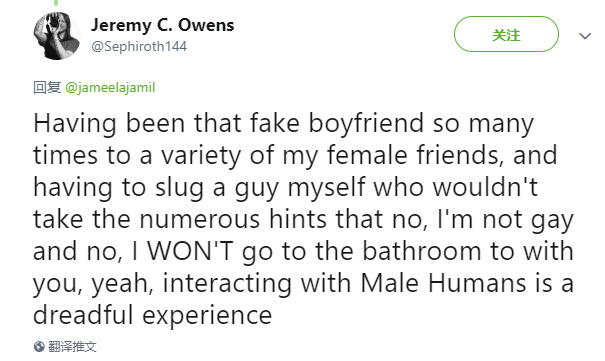
Task: Click the tweet's first line starting "Having been"
Action: pos(284,124)
